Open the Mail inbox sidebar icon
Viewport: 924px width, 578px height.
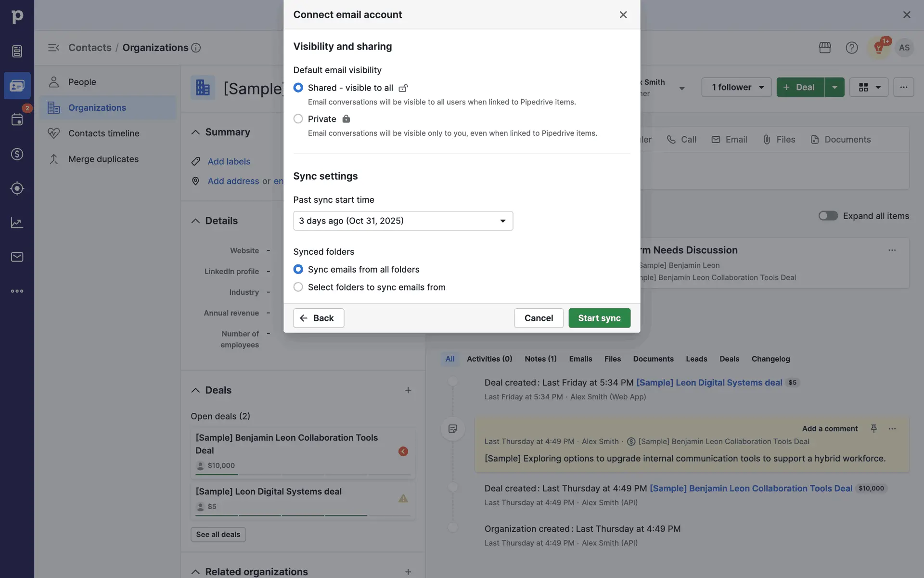(x=17, y=257)
